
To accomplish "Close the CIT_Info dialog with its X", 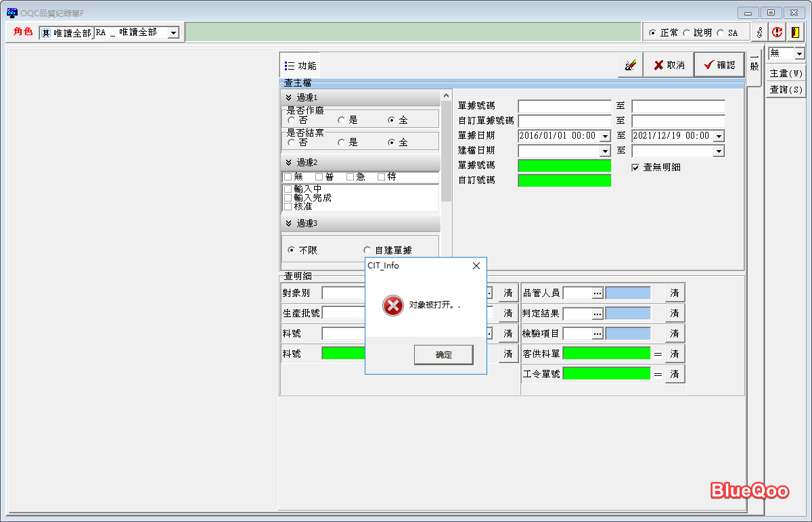I will pyautogui.click(x=476, y=266).
